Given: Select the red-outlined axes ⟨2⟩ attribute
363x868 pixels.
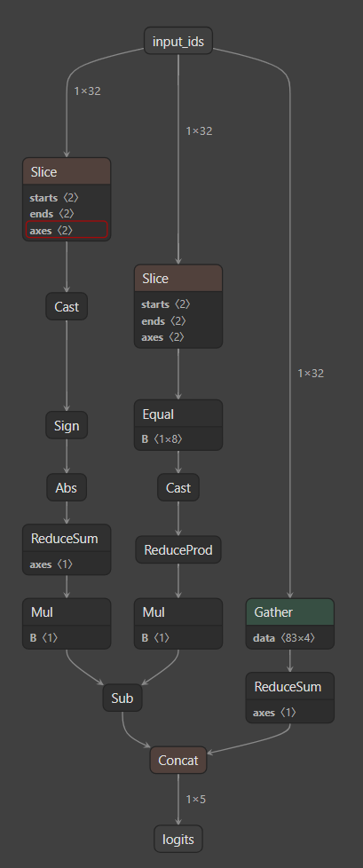Looking at the screenshot, I should (67, 230).
